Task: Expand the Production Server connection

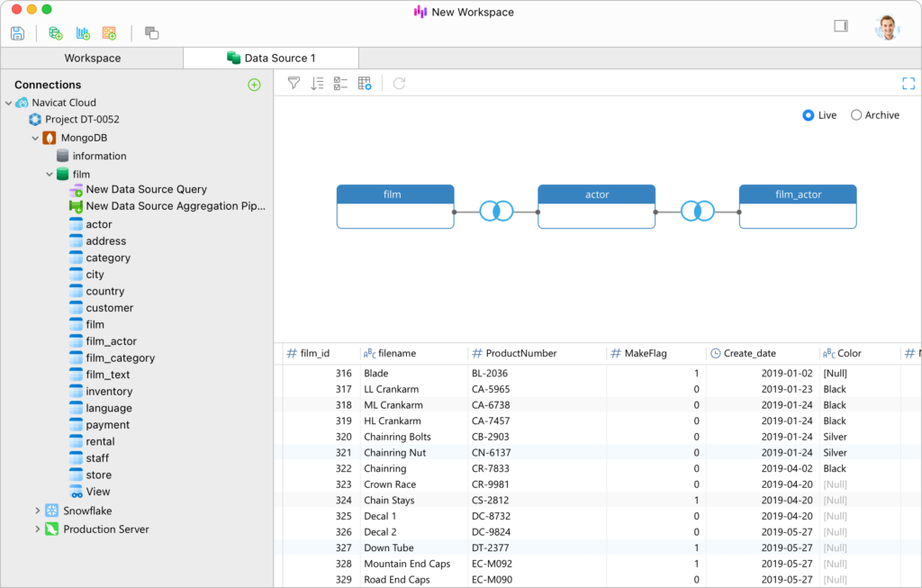Action: pyautogui.click(x=38, y=529)
